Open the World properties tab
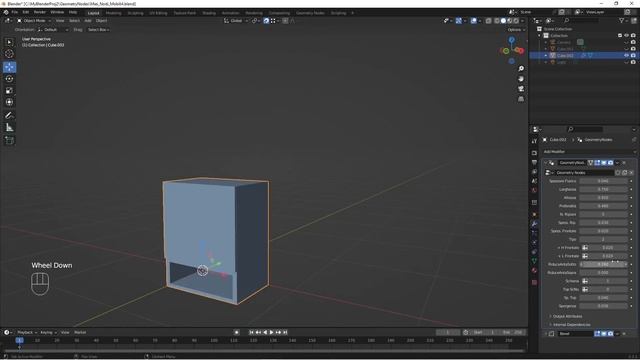Viewport: 640px width, 360px height. tap(534, 190)
